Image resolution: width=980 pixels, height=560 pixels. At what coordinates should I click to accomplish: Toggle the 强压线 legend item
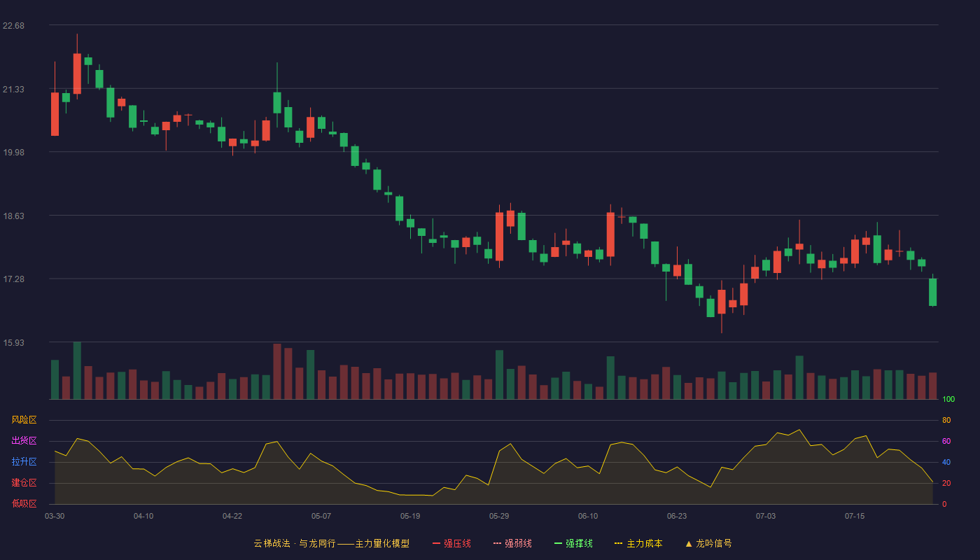click(x=451, y=543)
